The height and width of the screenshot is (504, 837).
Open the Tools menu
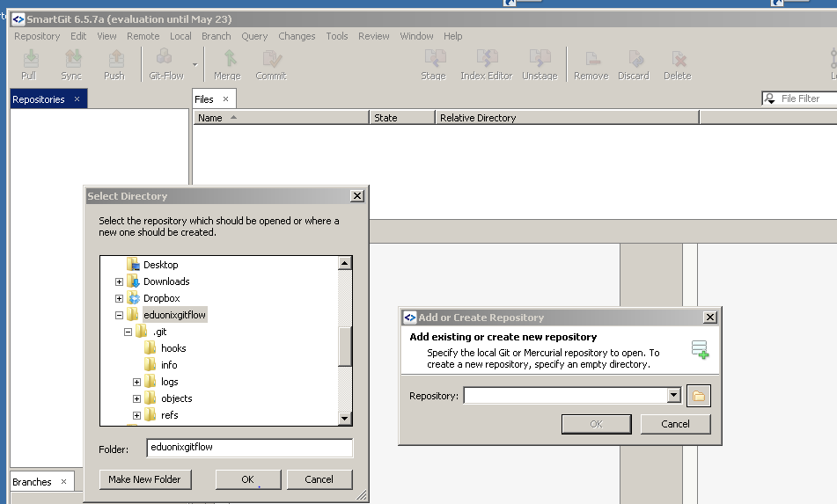pyautogui.click(x=337, y=36)
